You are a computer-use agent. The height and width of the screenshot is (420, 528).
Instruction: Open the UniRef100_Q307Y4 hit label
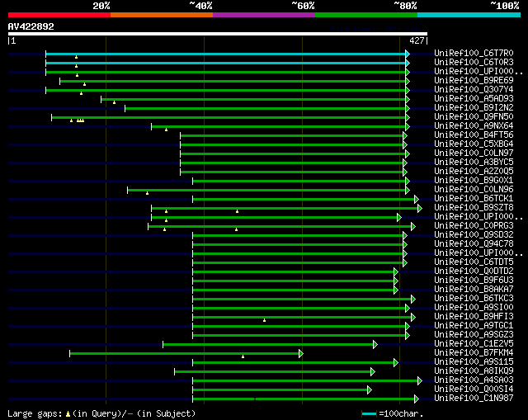[474, 90]
